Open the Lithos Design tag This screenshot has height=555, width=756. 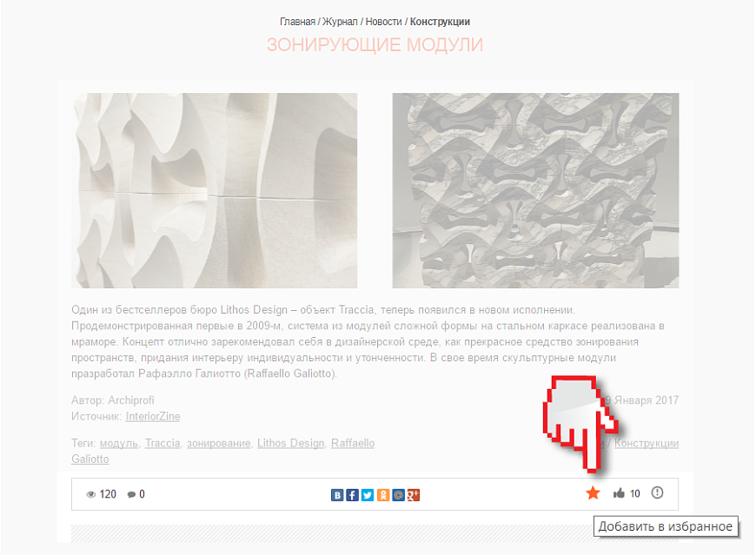point(291,443)
